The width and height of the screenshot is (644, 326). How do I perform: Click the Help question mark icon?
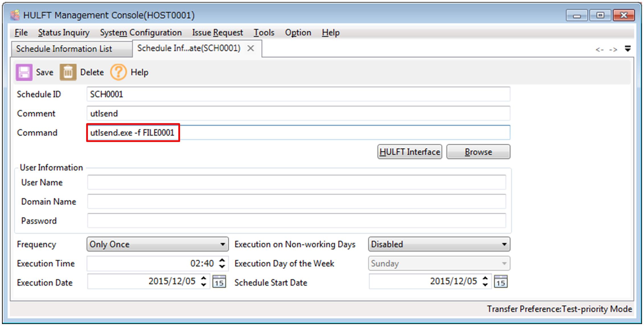click(x=118, y=72)
